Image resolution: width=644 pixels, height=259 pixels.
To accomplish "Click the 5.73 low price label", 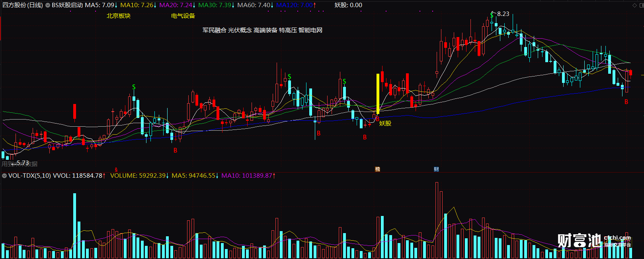I will [x=23, y=163].
